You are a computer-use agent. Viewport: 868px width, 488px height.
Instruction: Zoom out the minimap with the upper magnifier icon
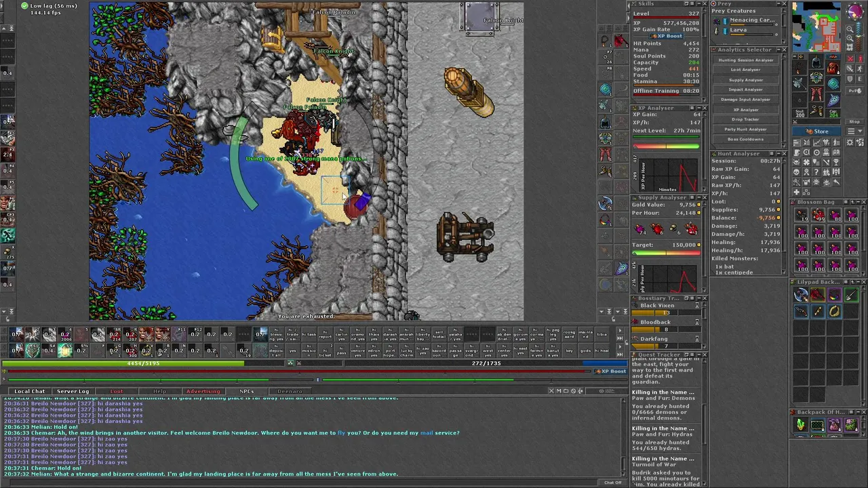[850, 28]
